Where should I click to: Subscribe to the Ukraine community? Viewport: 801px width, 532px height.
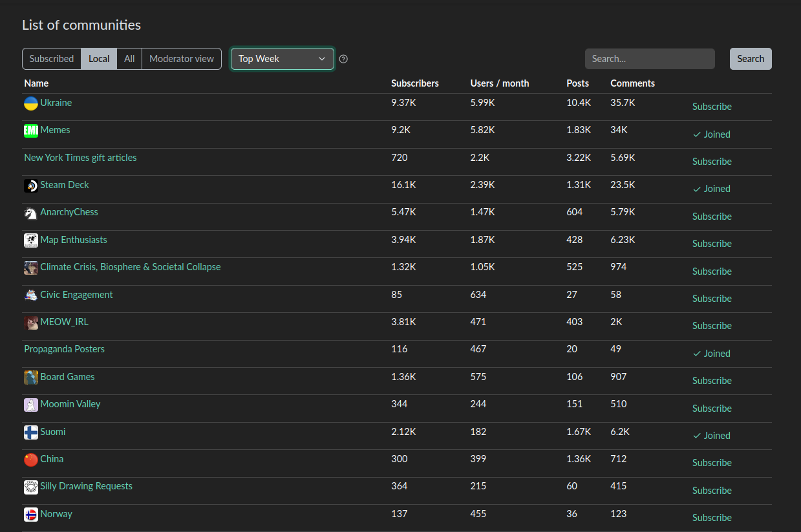(x=712, y=107)
